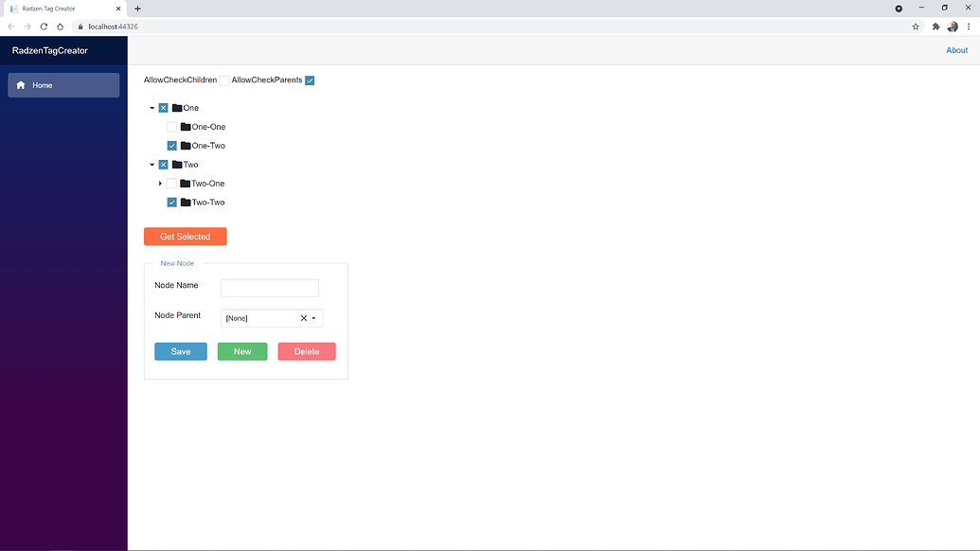Select the Home menu item
Viewport: 980px width, 551px height.
(42, 84)
